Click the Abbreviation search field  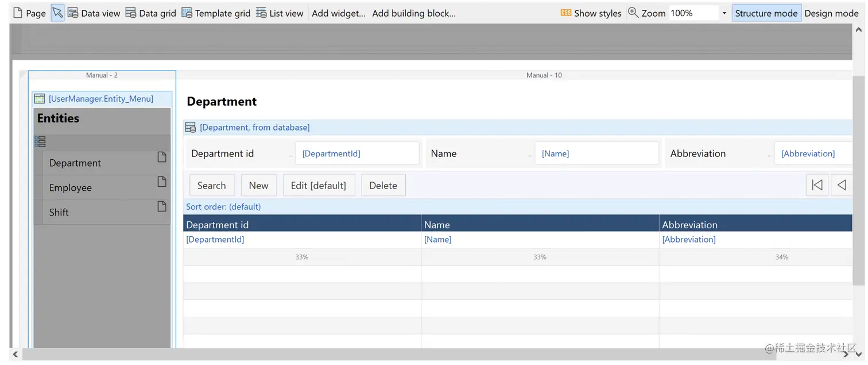[813, 153]
